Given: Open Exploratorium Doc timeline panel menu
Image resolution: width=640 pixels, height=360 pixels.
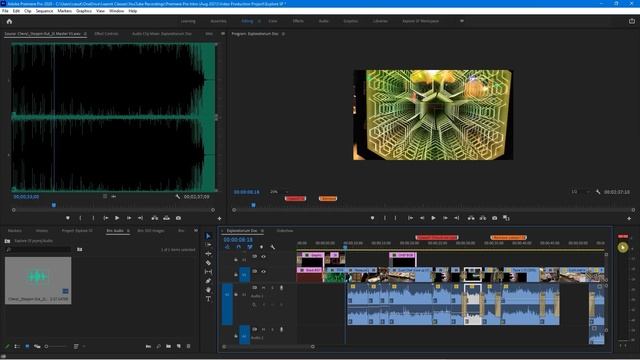Looking at the screenshot, I should point(262,231).
